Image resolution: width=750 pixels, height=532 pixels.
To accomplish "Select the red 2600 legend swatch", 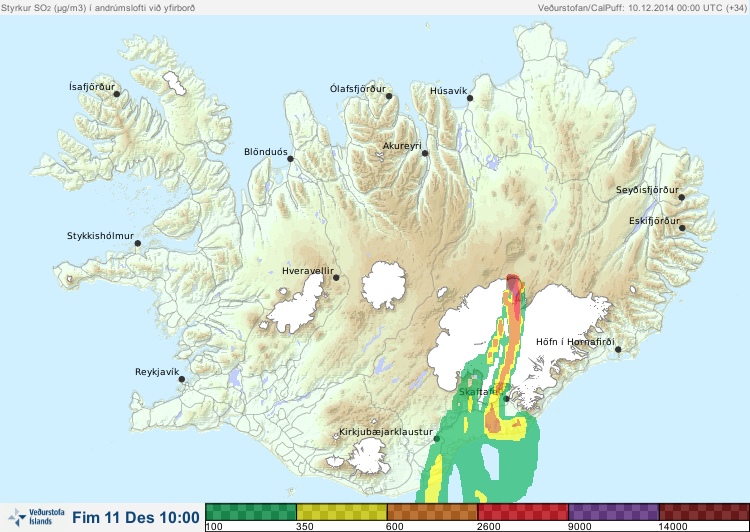I will pos(523,512).
